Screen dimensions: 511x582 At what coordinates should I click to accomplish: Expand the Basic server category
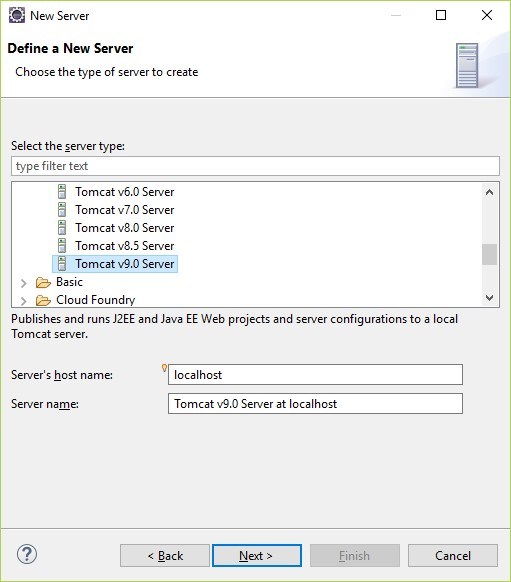tap(24, 283)
